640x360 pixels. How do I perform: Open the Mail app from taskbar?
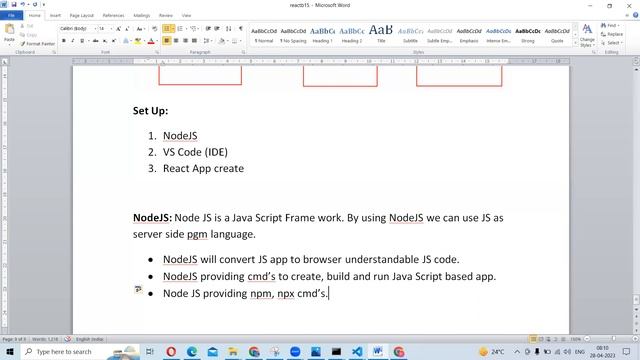point(213,351)
